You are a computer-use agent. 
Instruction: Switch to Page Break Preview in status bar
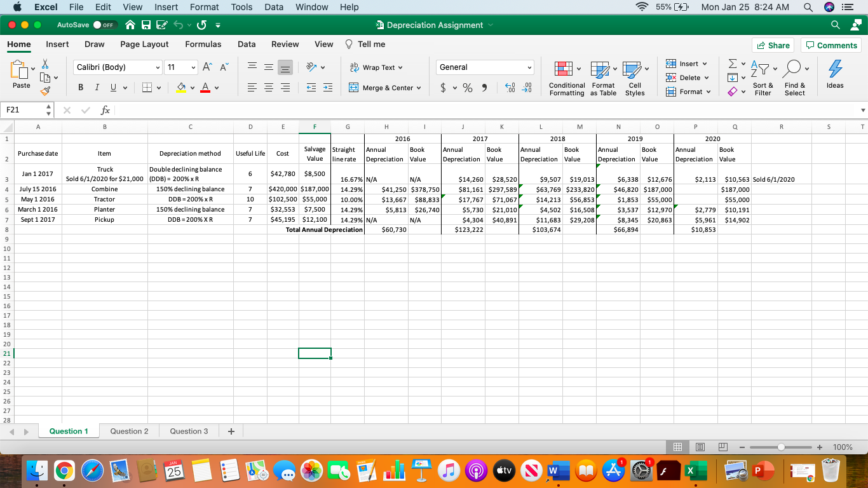722,447
